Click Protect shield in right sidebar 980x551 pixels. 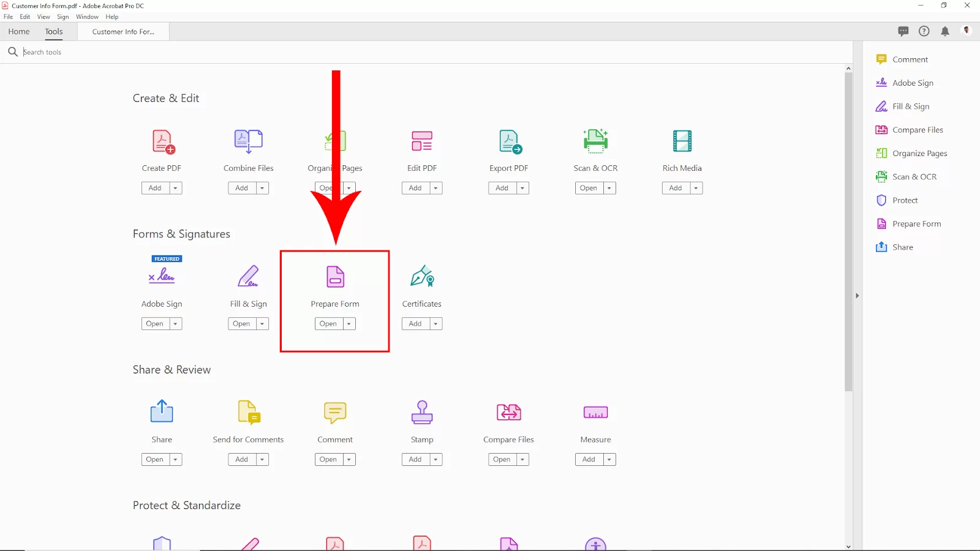point(881,200)
